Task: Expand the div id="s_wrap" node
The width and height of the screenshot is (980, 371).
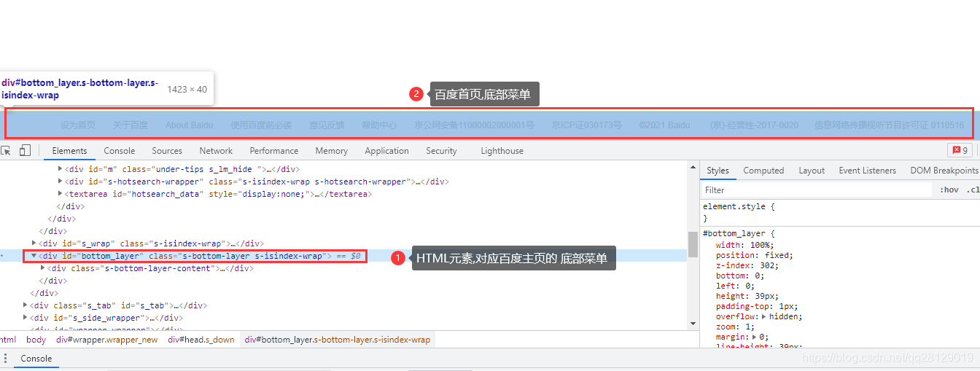Action: pyautogui.click(x=34, y=243)
